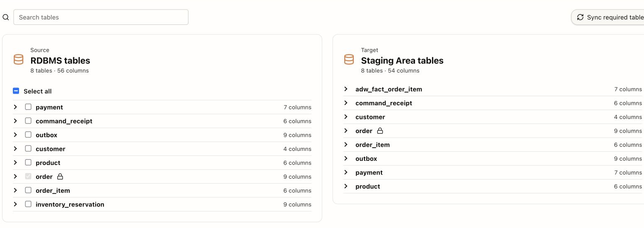Image resolution: width=644 pixels, height=228 pixels.
Task: Expand the source order_item row
Action: [x=15, y=190]
